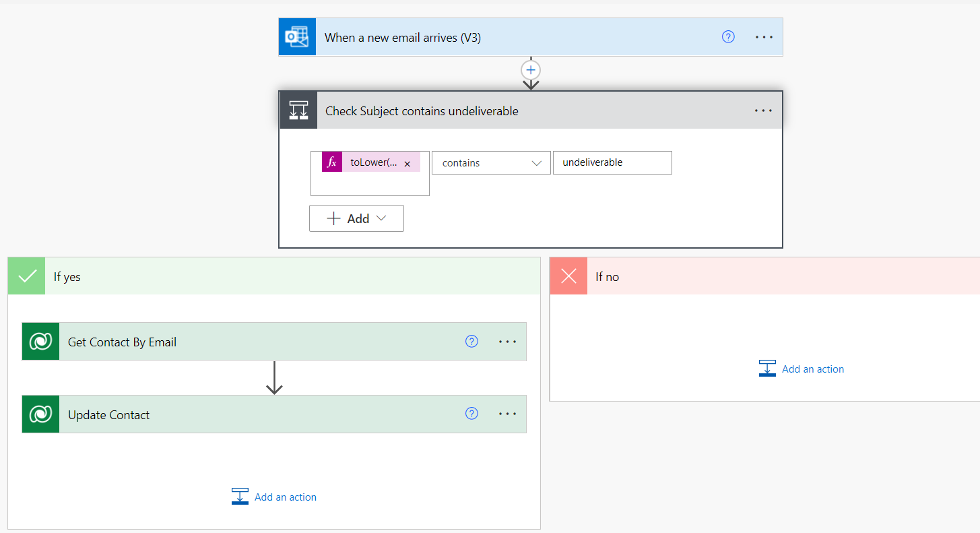Open Get Contact By Email's more options menu
980x533 pixels.
(x=507, y=342)
